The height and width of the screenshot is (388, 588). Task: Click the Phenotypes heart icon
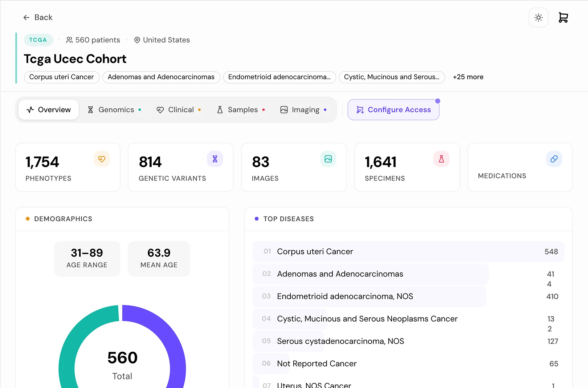pos(102,159)
